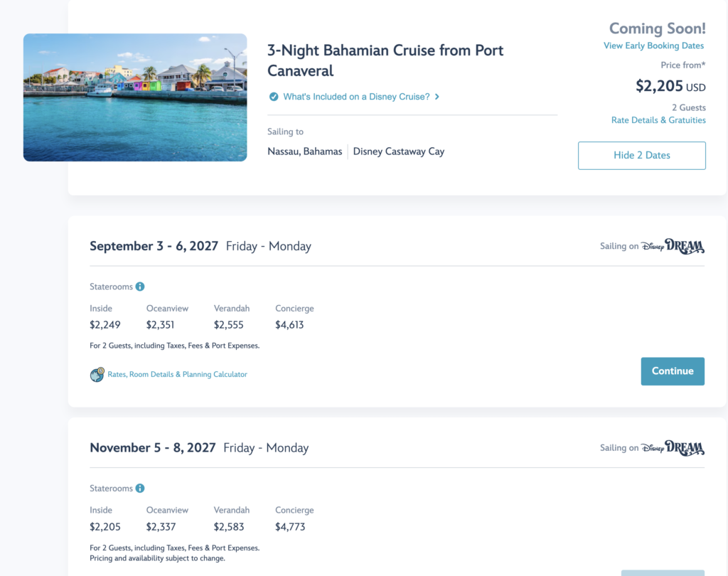Click the planning calculator globe icon

[97, 374]
